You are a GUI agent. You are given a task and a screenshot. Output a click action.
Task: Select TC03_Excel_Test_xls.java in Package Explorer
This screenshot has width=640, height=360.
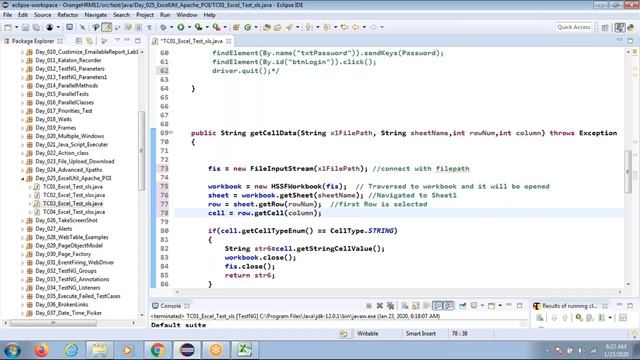click(x=73, y=204)
